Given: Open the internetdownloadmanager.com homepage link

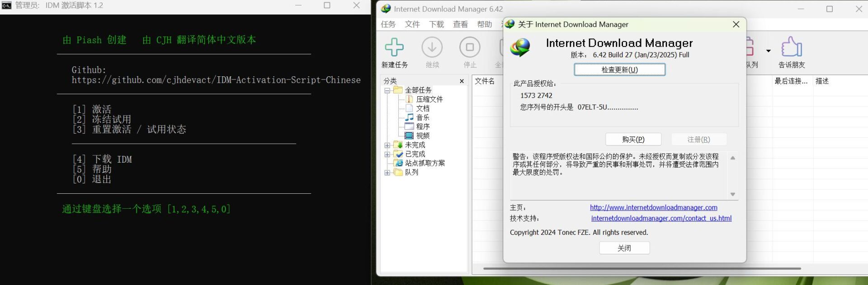Looking at the screenshot, I should click(x=653, y=207).
